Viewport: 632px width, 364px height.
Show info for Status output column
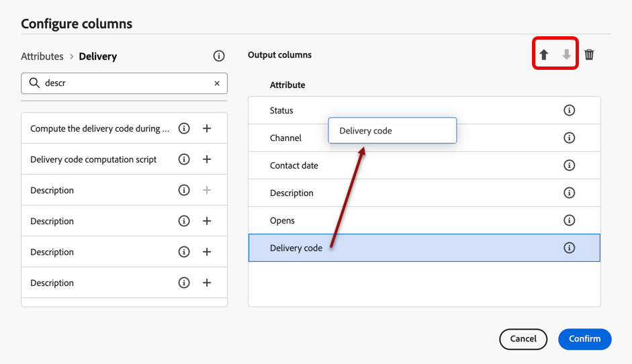pyautogui.click(x=570, y=110)
